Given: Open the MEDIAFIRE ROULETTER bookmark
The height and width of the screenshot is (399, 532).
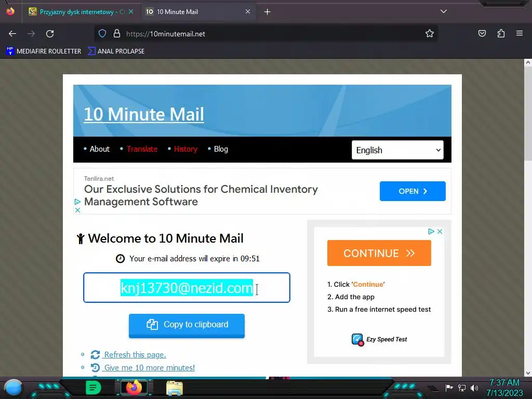Looking at the screenshot, I should (44, 51).
